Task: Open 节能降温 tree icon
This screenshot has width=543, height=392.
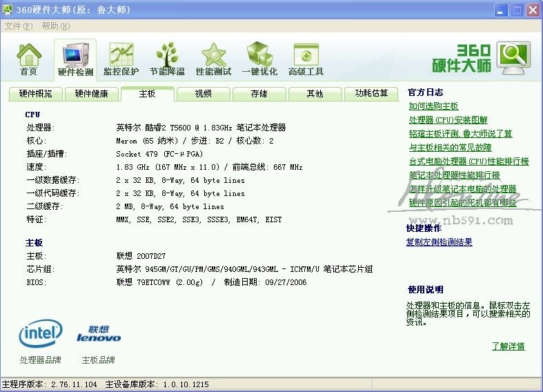Action: coord(167,59)
